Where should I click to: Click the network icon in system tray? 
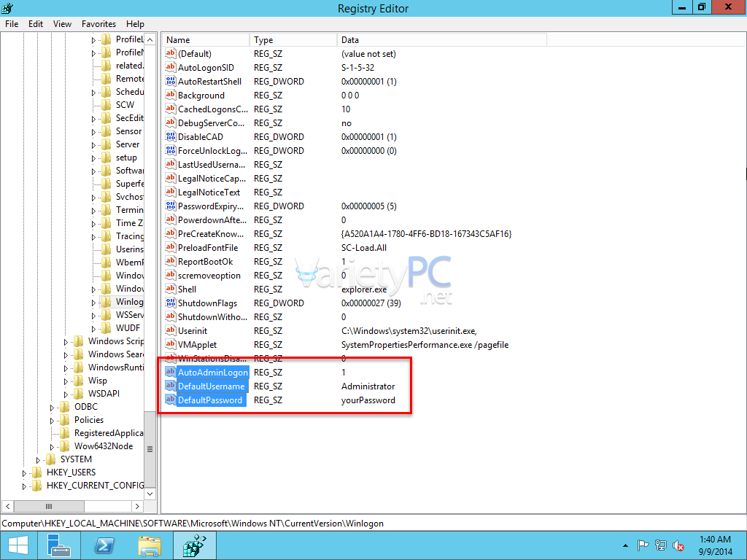pos(661,545)
